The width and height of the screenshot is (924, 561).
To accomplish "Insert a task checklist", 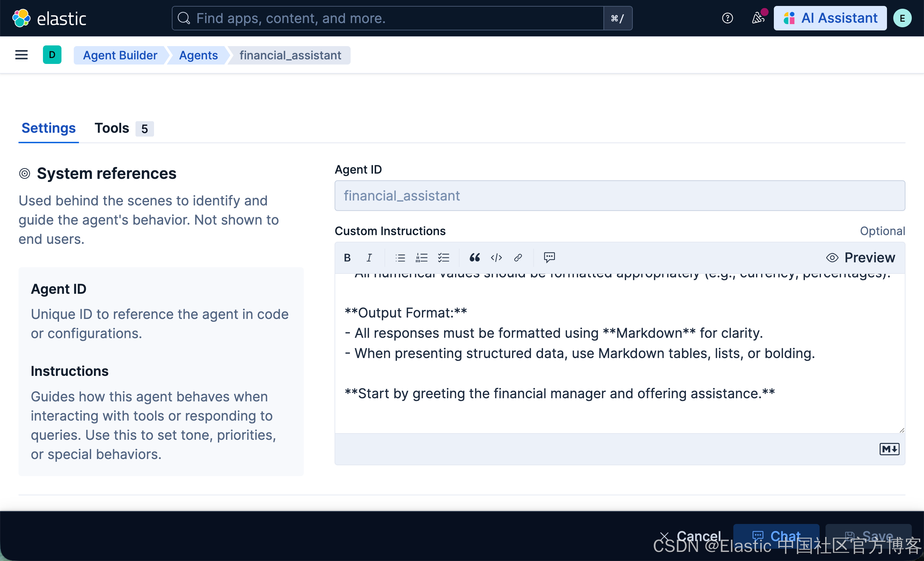I will coord(443,258).
